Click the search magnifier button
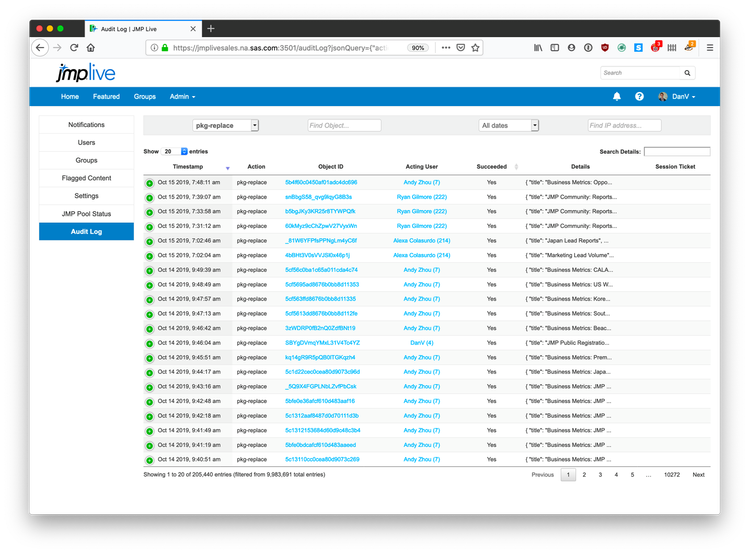The image size is (749, 553). (x=687, y=73)
